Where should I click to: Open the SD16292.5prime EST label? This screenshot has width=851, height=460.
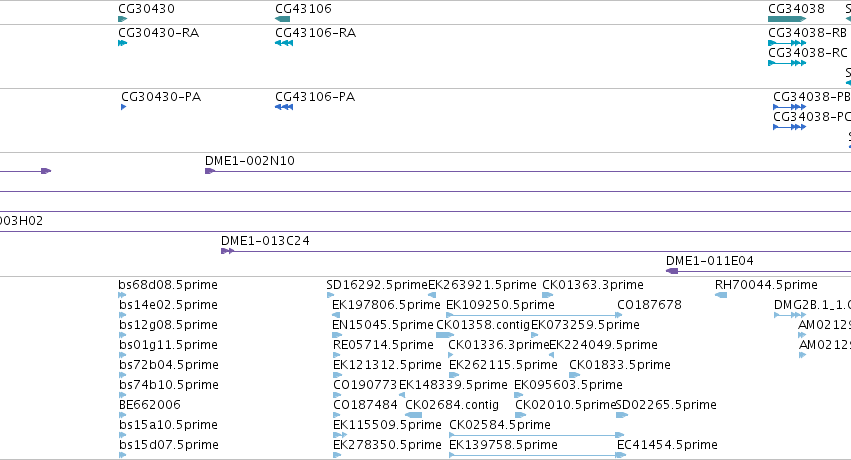pos(377,285)
